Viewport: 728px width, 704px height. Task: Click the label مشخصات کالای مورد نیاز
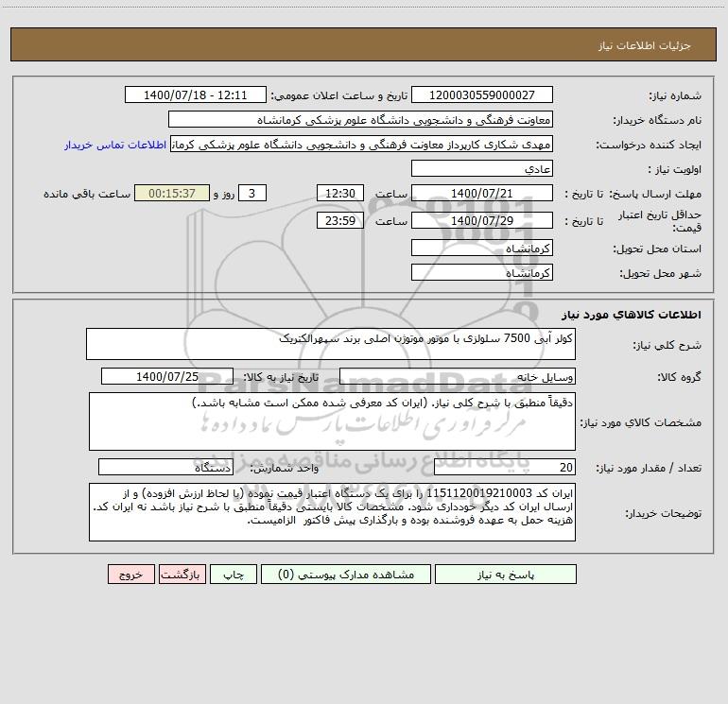click(641, 422)
